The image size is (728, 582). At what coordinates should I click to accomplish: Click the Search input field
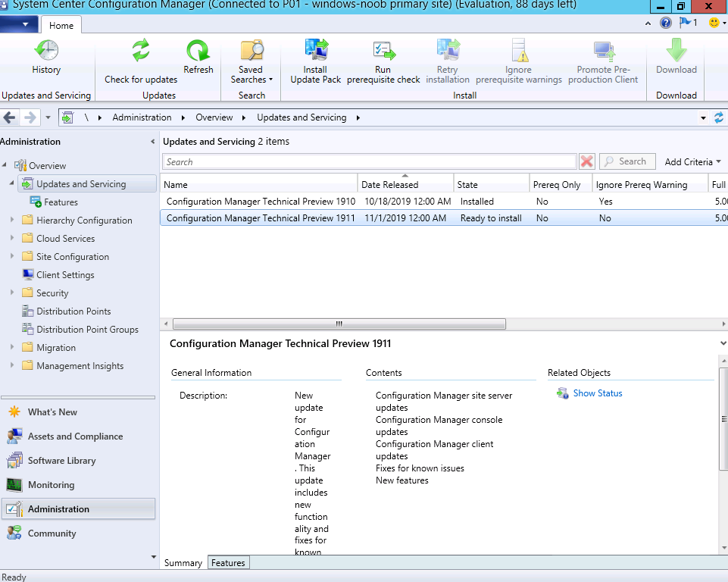point(370,161)
